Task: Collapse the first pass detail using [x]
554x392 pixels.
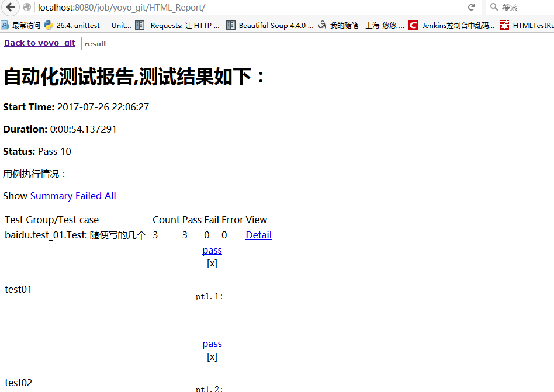Action: (212, 263)
